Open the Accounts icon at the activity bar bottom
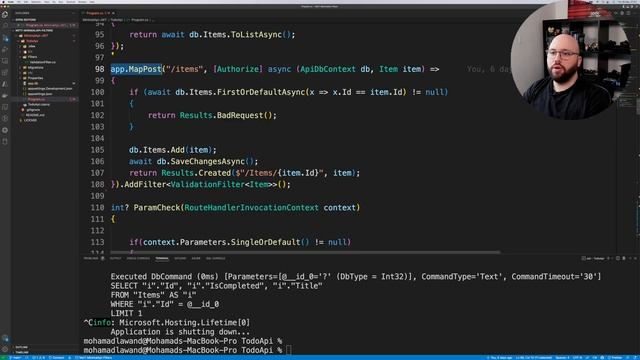Viewport: 640px width, 360px height. point(5,338)
